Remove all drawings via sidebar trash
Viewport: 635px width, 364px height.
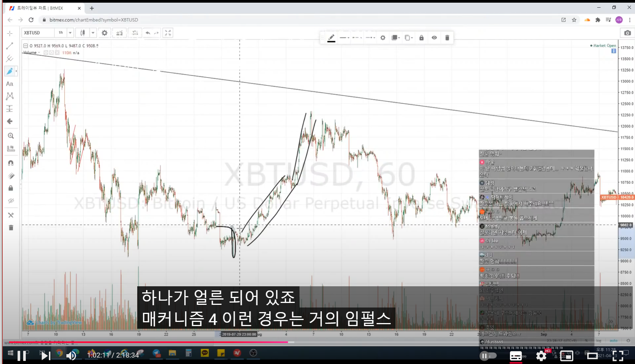click(11, 227)
